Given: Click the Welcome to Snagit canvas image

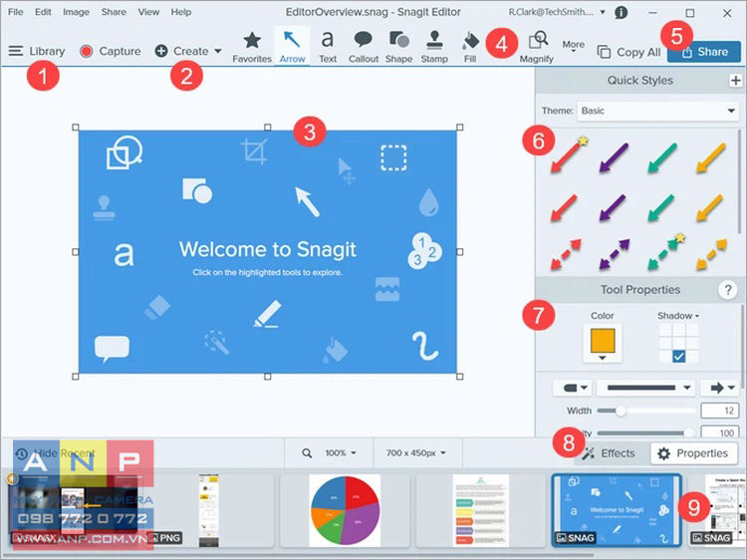Looking at the screenshot, I should 267,252.
